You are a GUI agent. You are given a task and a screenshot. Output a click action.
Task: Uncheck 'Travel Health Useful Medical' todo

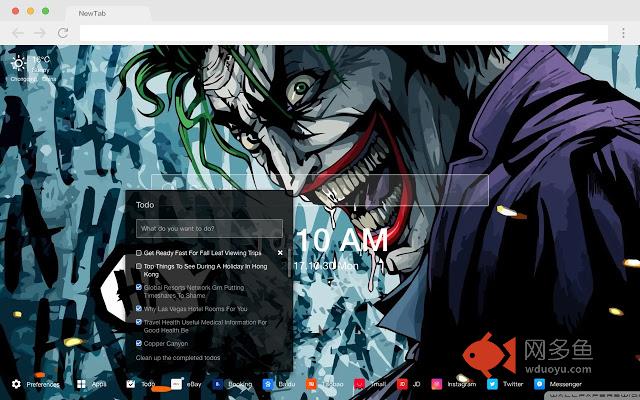[139, 322]
